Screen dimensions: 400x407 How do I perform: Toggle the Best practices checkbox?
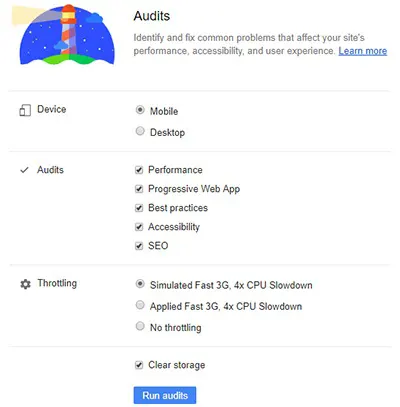[x=139, y=208]
